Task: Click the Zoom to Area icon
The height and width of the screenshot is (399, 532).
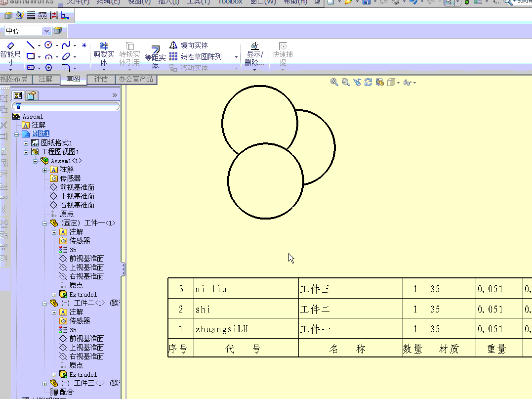Action: point(345,82)
